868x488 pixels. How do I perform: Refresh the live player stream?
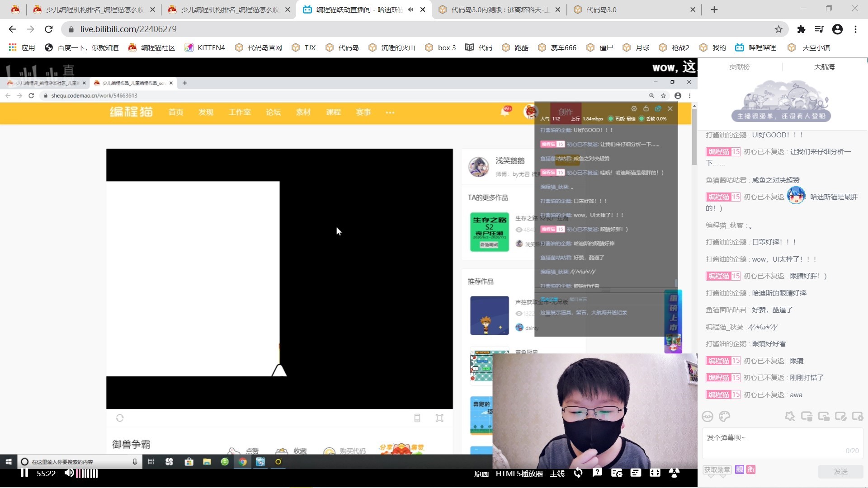click(578, 473)
